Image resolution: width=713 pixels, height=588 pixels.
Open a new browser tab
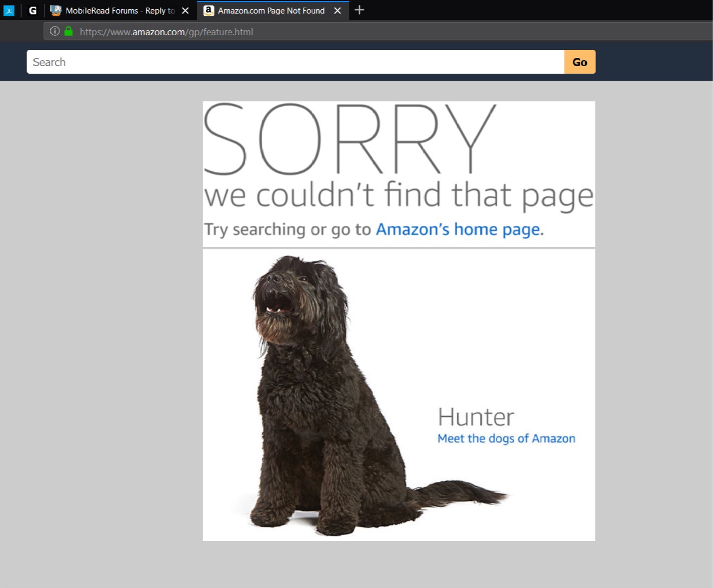click(359, 10)
